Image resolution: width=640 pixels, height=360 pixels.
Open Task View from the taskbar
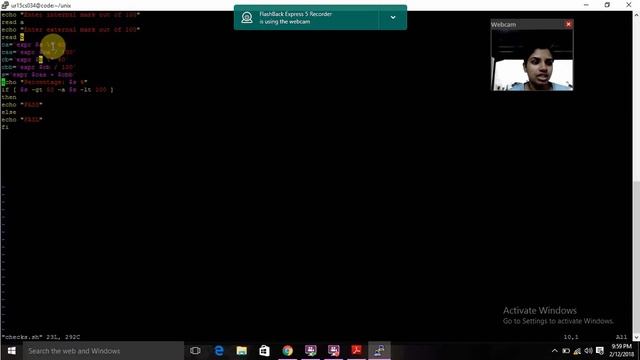click(196, 351)
